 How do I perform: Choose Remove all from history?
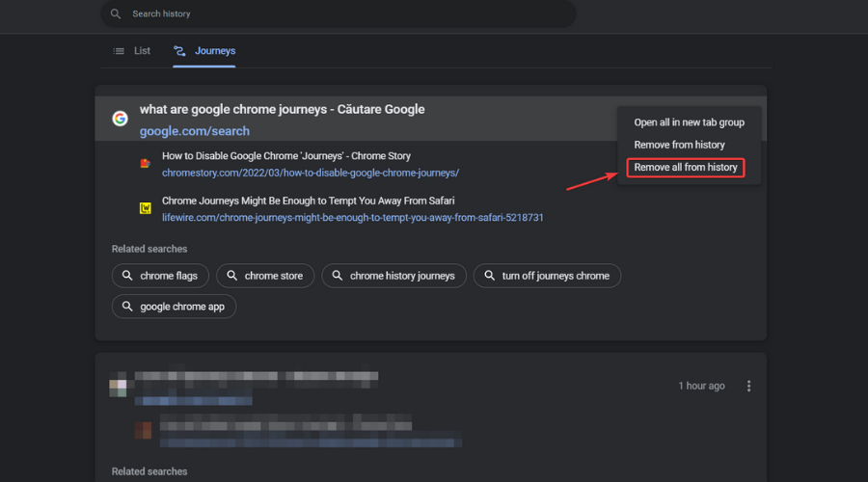(686, 167)
